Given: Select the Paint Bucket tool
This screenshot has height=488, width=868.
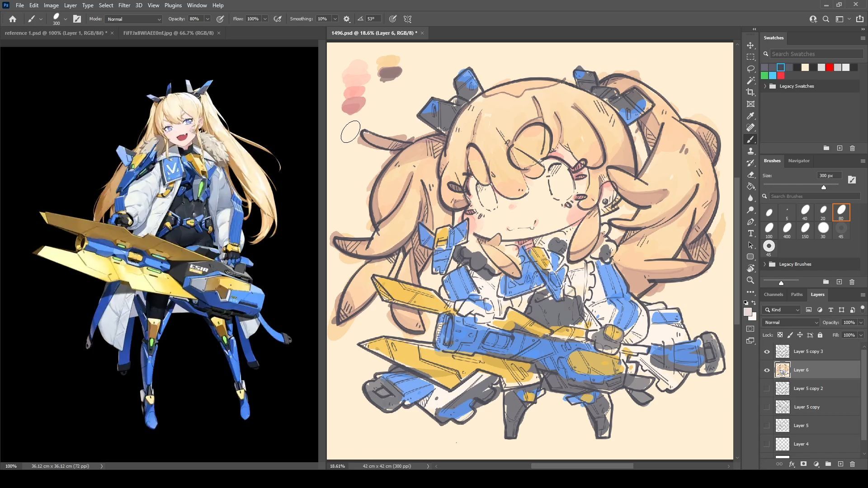Looking at the screenshot, I should pos(750,186).
